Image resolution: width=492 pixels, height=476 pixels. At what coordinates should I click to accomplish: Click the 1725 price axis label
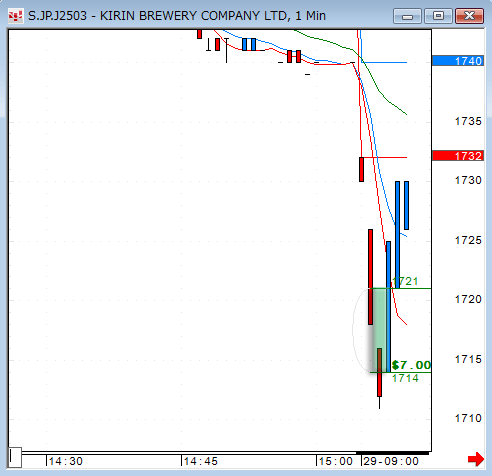point(468,240)
